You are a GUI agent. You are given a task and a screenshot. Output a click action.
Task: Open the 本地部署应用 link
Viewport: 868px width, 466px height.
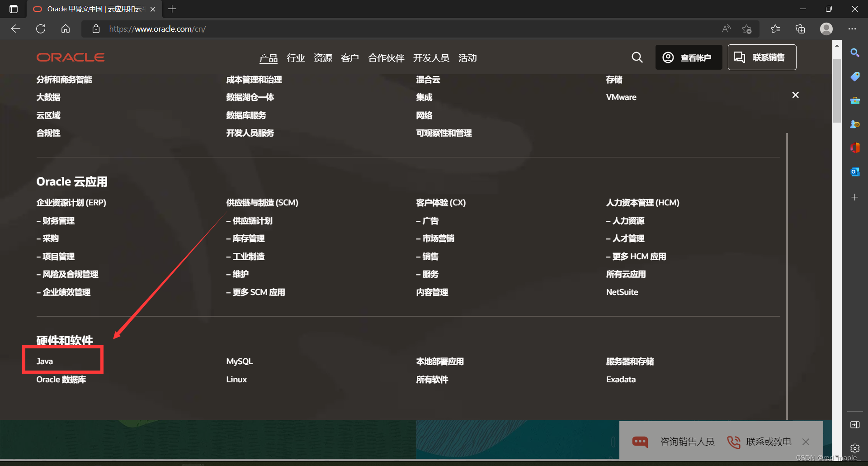[x=440, y=361]
